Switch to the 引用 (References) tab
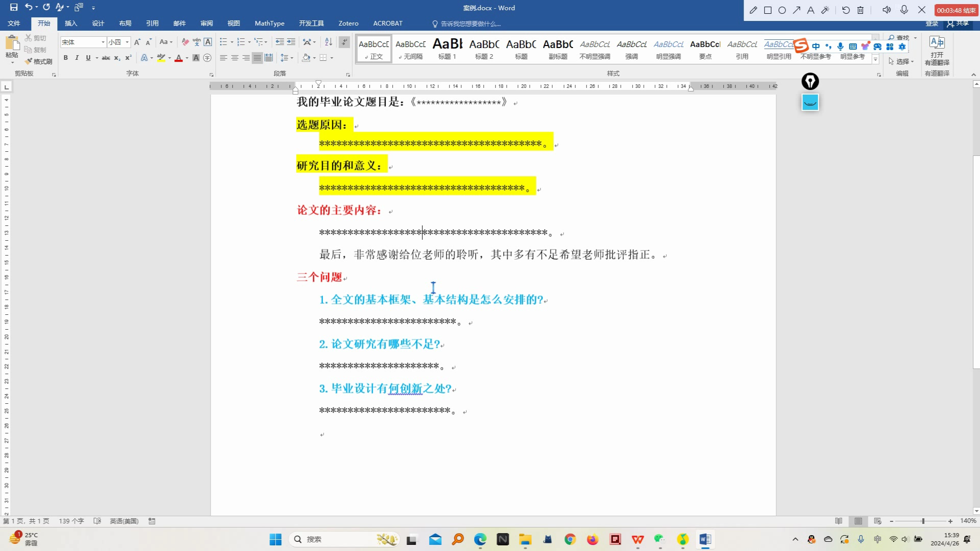 pos(152,23)
